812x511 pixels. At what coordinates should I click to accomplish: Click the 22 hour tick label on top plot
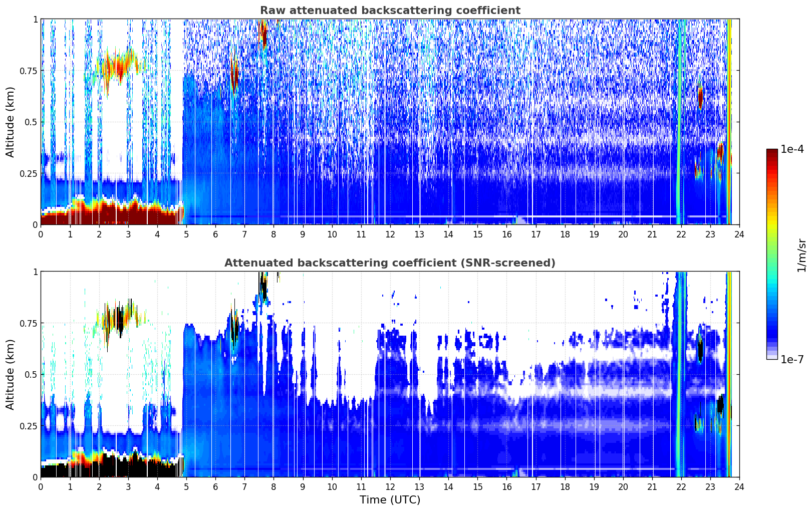click(681, 234)
